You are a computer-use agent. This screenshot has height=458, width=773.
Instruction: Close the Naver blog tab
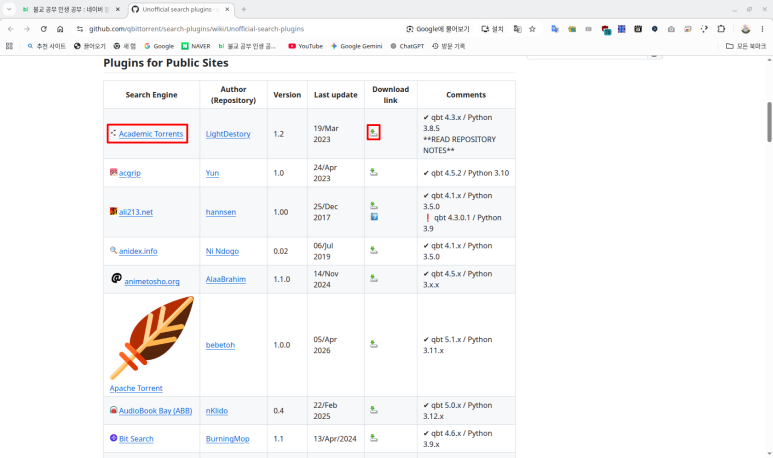coord(118,9)
